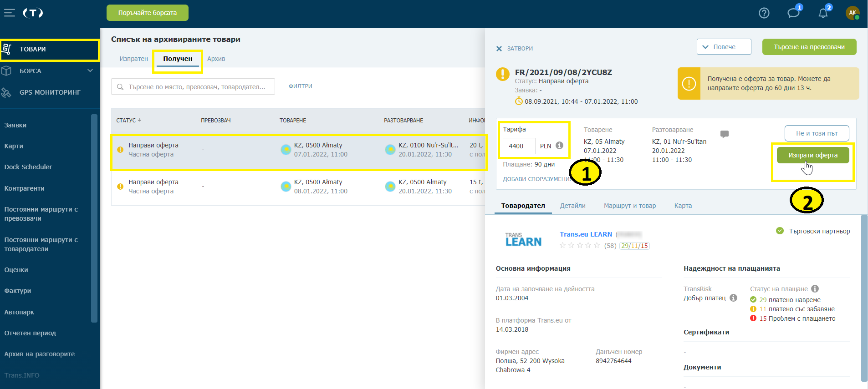Open Постоянни маршрути с превозвачи

[41, 214]
